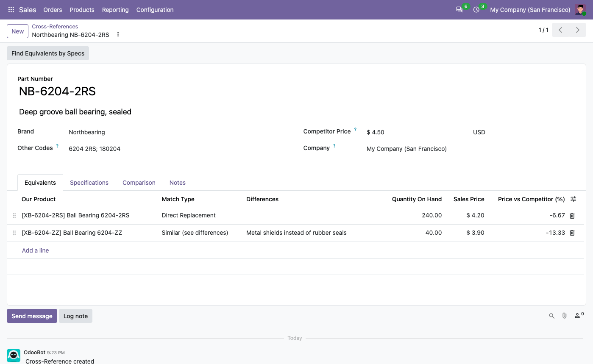This screenshot has height=364, width=593.
Task: Delete the XB-6204-ZZ equivalent line
Action: 572,233
